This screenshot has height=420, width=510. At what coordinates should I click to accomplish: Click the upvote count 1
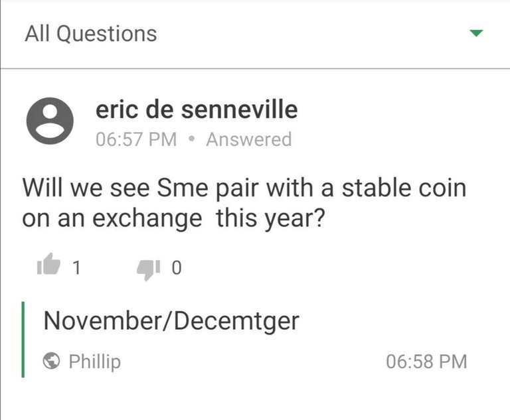pyautogui.click(x=76, y=268)
